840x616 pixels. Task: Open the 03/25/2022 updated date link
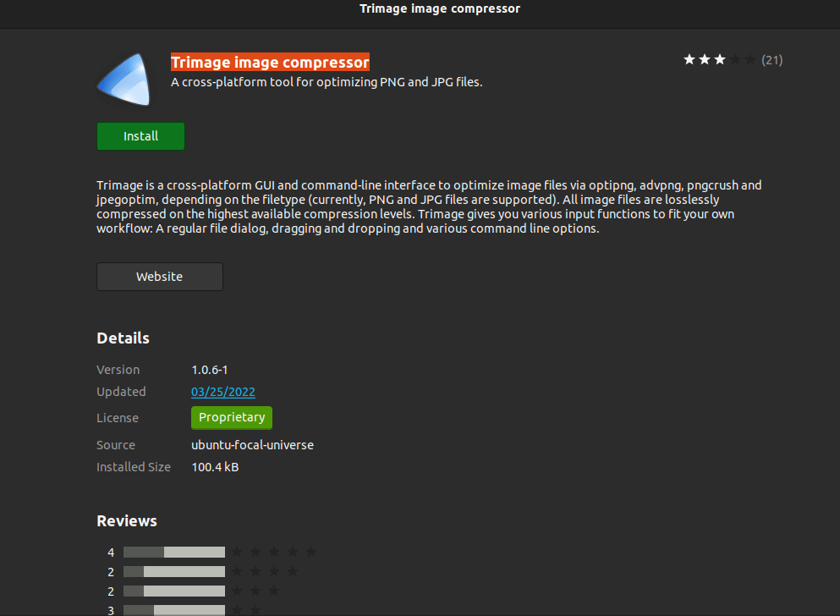point(222,392)
